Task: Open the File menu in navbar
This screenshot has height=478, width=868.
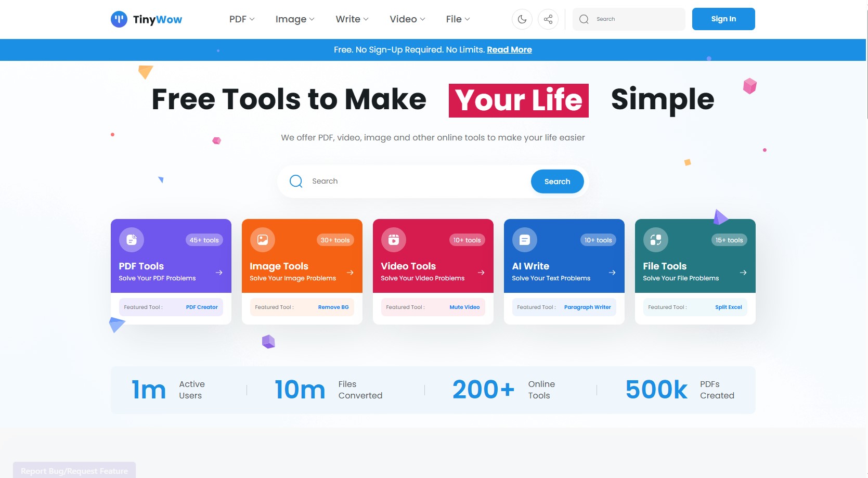Action: [x=458, y=19]
